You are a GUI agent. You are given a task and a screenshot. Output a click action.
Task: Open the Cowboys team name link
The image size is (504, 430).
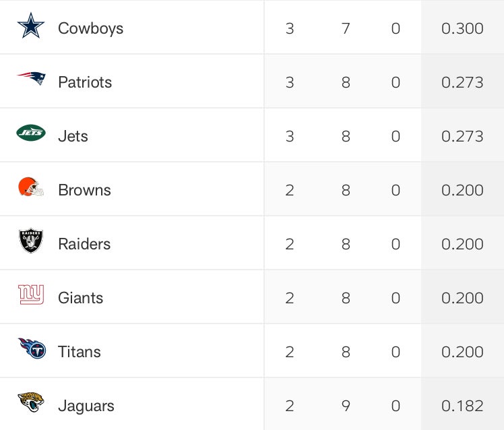(x=90, y=28)
